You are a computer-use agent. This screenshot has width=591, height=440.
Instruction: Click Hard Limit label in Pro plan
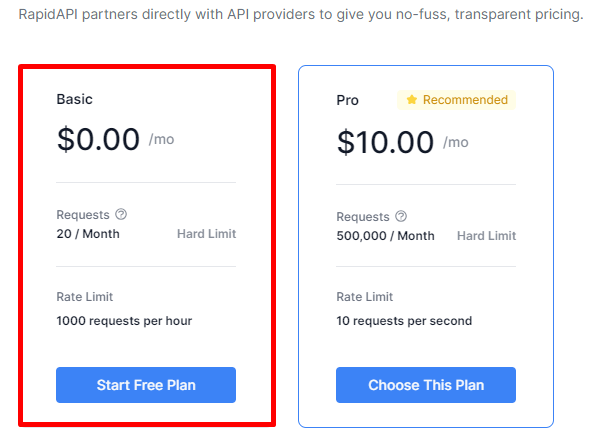[487, 236]
